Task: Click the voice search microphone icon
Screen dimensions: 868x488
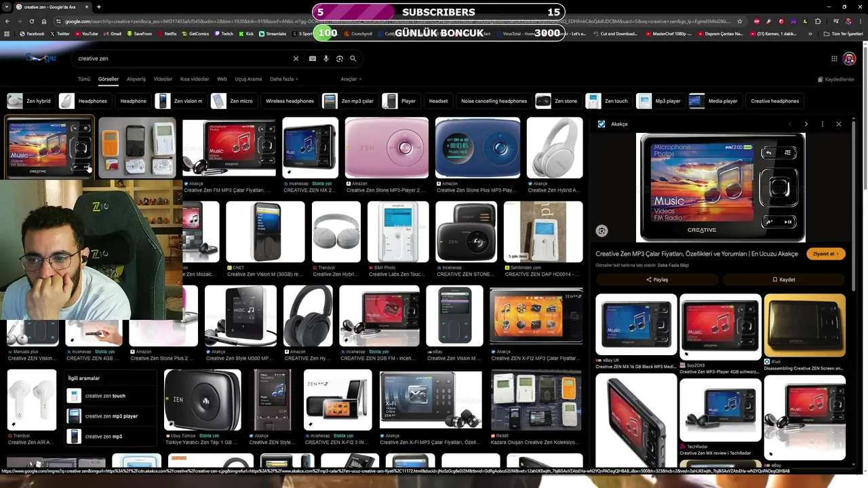Action: [x=326, y=59]
